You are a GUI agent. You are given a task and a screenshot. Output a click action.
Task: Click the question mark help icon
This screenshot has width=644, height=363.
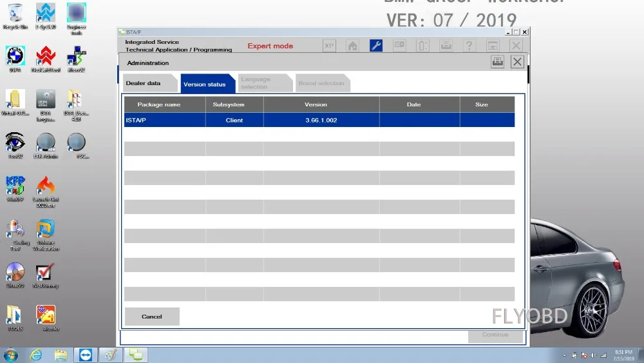469,46
